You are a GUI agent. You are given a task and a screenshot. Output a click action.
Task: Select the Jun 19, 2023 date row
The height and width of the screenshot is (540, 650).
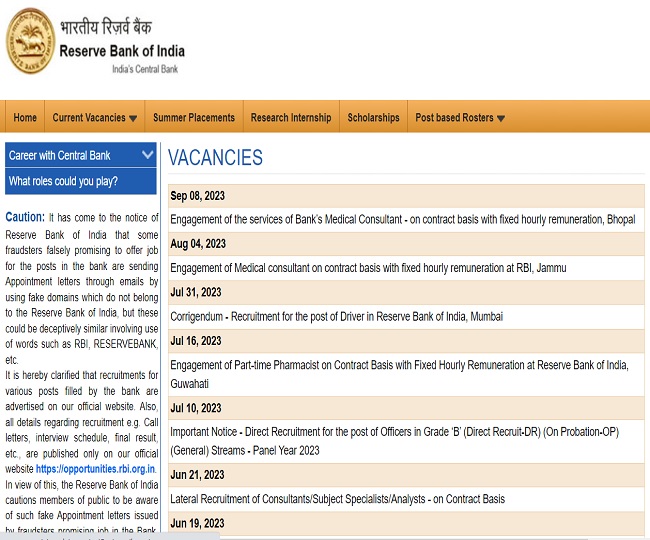coord(197,523)
